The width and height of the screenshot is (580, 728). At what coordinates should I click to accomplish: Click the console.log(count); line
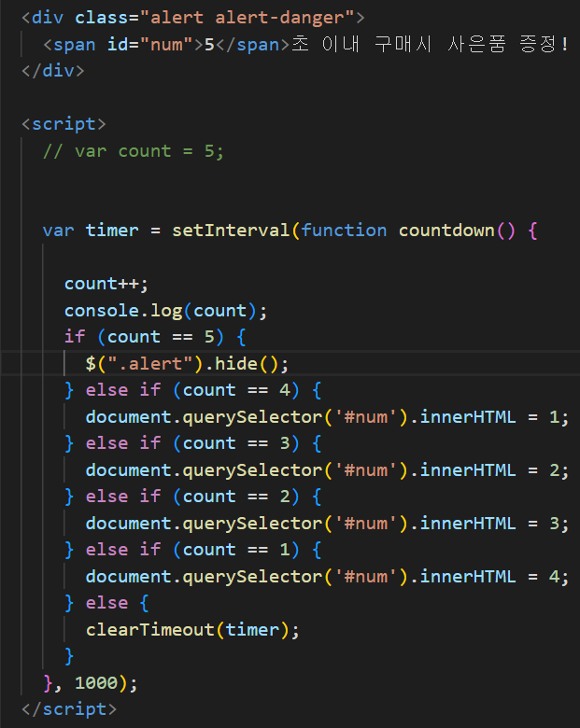(166, 310)
